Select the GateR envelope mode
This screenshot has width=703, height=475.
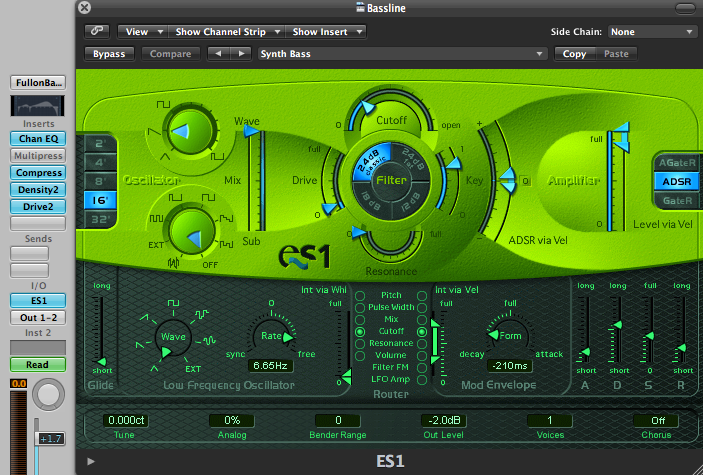(677, 200)
